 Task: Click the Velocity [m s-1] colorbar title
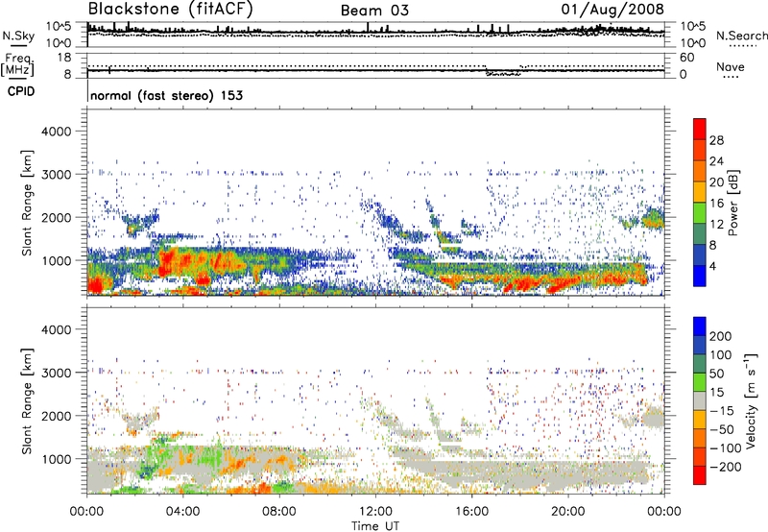[x=751, y=400]
